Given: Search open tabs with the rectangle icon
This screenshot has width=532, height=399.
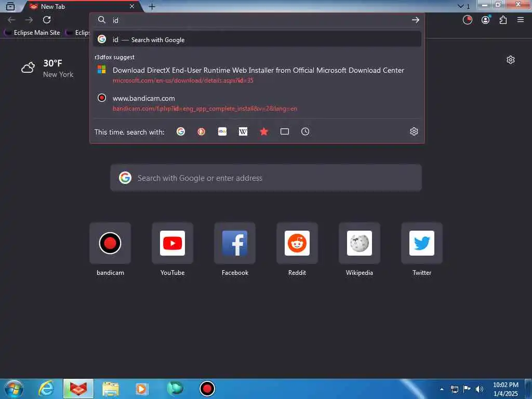Looking at the screenshot, I should (x=285, y=131).
